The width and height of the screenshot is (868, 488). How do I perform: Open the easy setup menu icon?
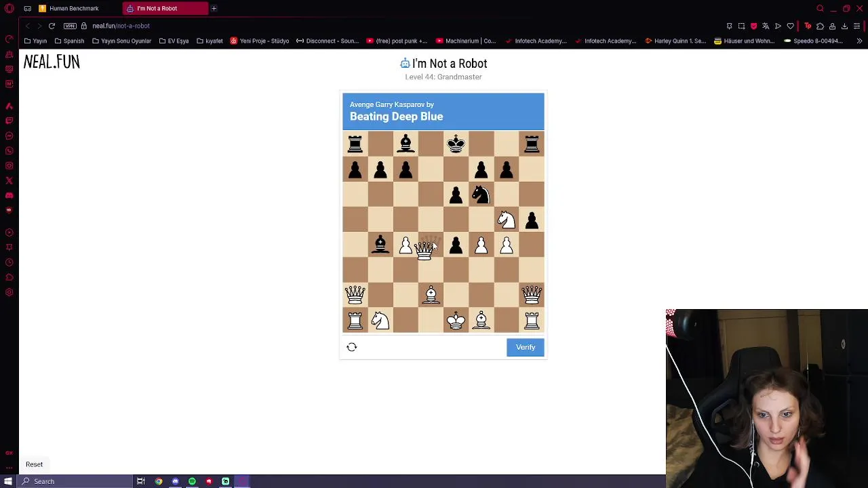tap(856, 26)
